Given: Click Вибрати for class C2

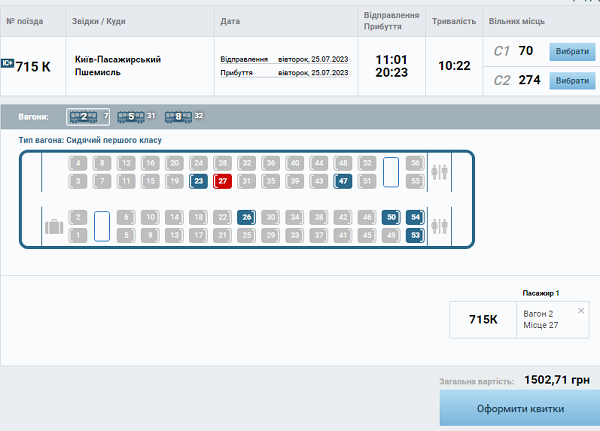Looking at the screenshot, I should tap(571, 80).
